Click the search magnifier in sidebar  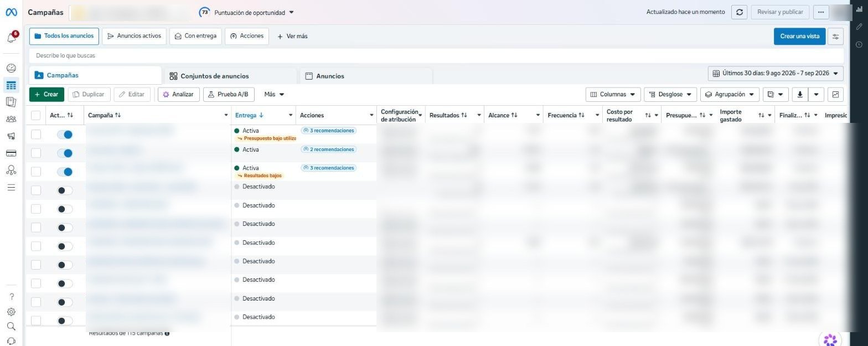coord(11,327)
